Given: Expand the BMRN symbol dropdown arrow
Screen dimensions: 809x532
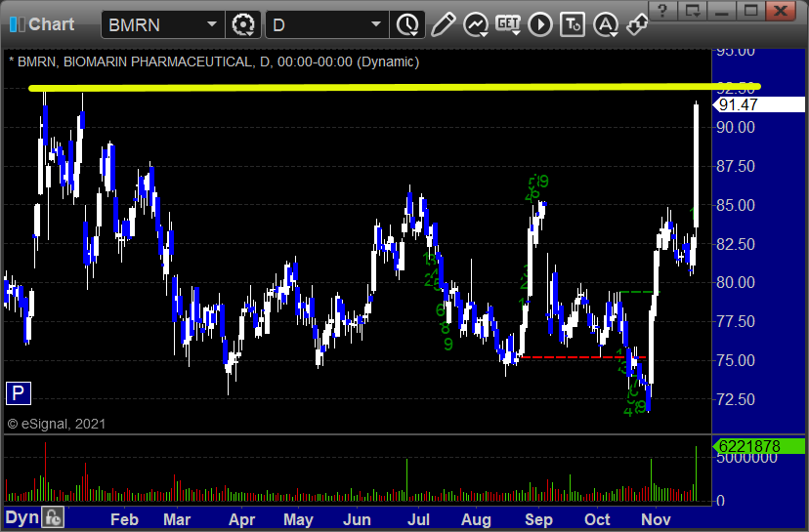Looking at the screenshot, I should (x=212, y=24).
